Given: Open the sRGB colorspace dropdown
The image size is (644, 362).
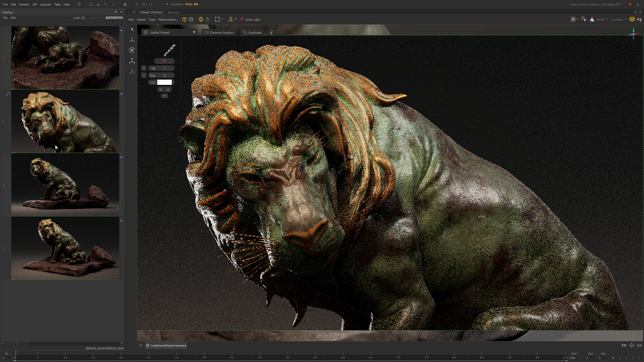Looking at the screenshot, I should [602, 19].
